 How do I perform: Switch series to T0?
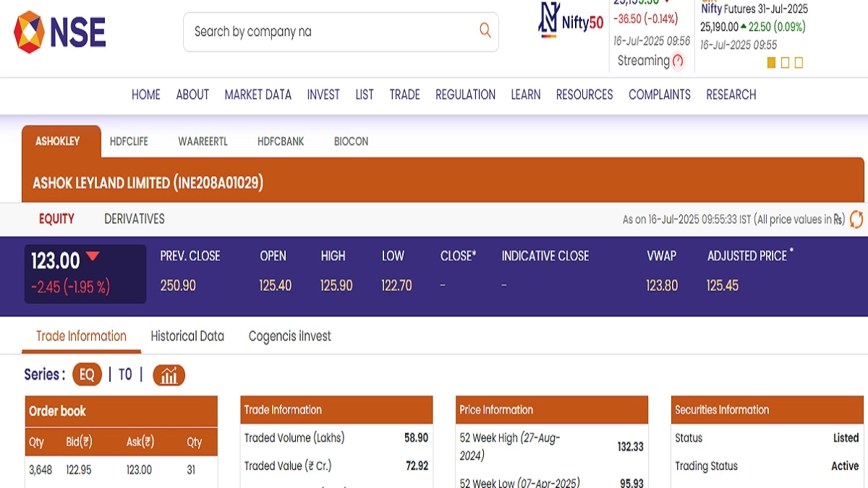click(125, 374)
